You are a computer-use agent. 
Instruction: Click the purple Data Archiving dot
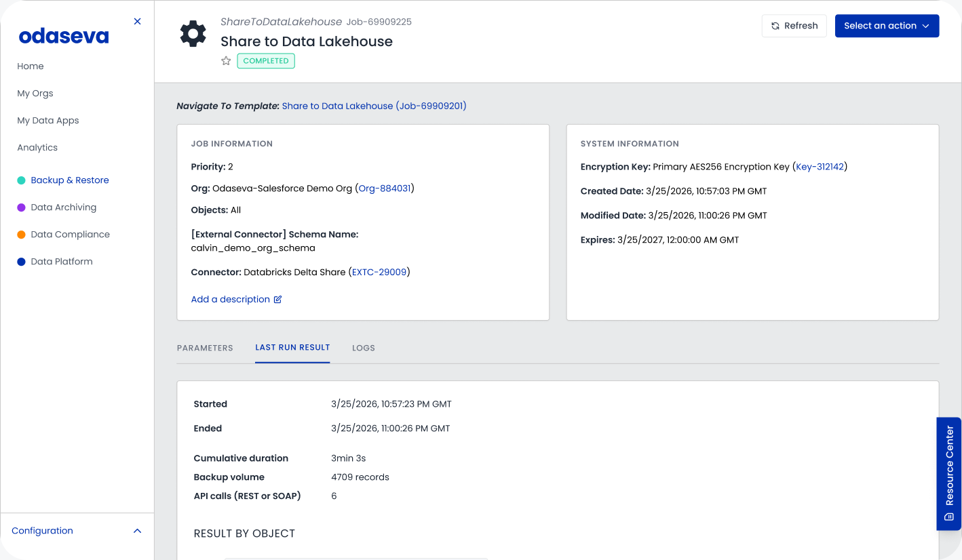click(x=21, y=207)
